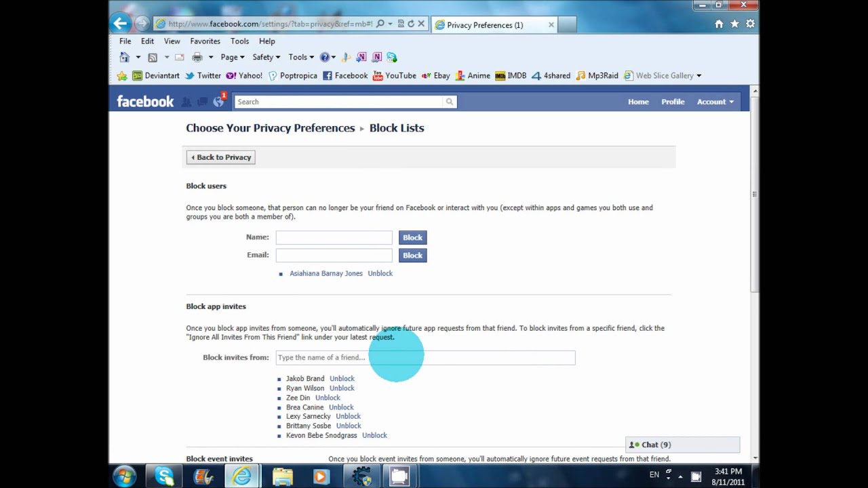Click the Stop loading X in address bar
Viewport: 868px width, 488px height.
point(421,24)
